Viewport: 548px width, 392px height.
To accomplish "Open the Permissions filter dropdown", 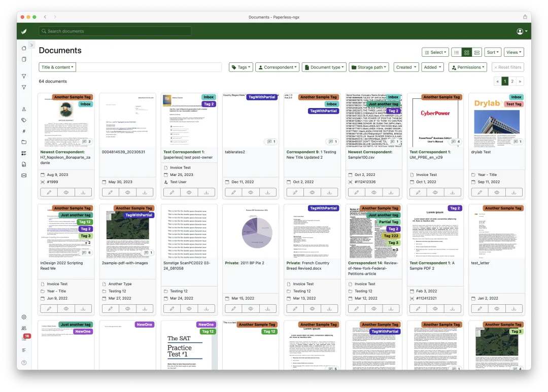I will coord(468,67).
